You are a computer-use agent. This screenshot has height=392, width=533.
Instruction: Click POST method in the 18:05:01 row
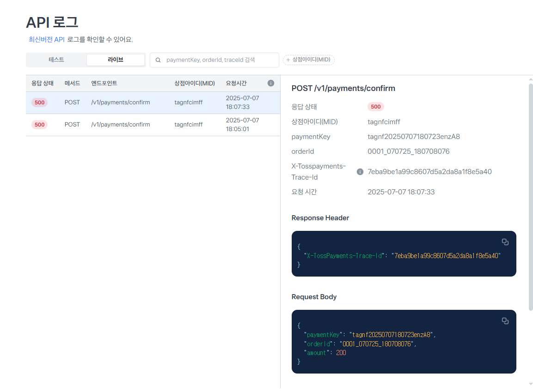pyautogui.click(x=73, y=125)
